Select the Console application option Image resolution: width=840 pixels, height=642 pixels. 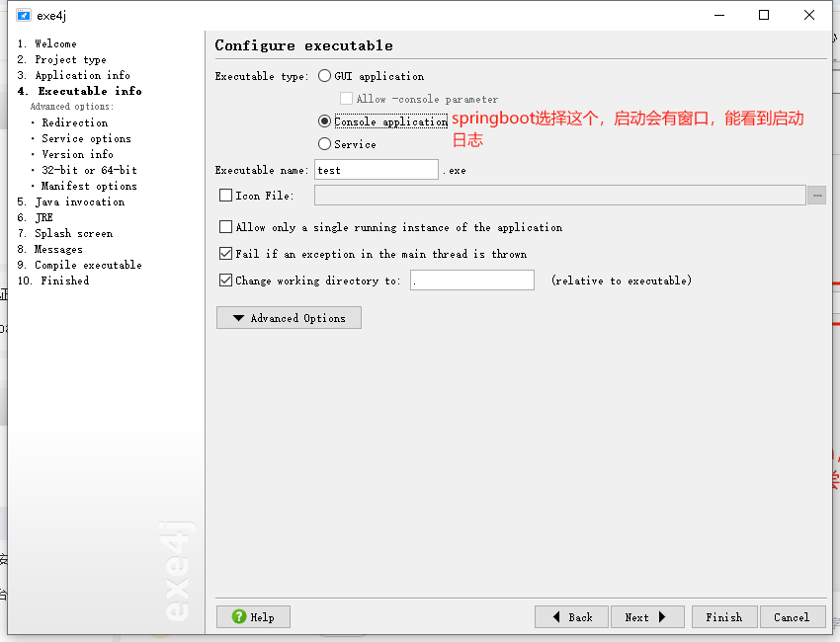pyautogui.click(x=324, y=121)
